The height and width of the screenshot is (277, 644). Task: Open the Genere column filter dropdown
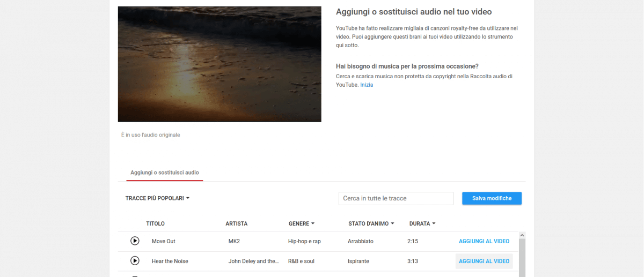click(301, 223)
